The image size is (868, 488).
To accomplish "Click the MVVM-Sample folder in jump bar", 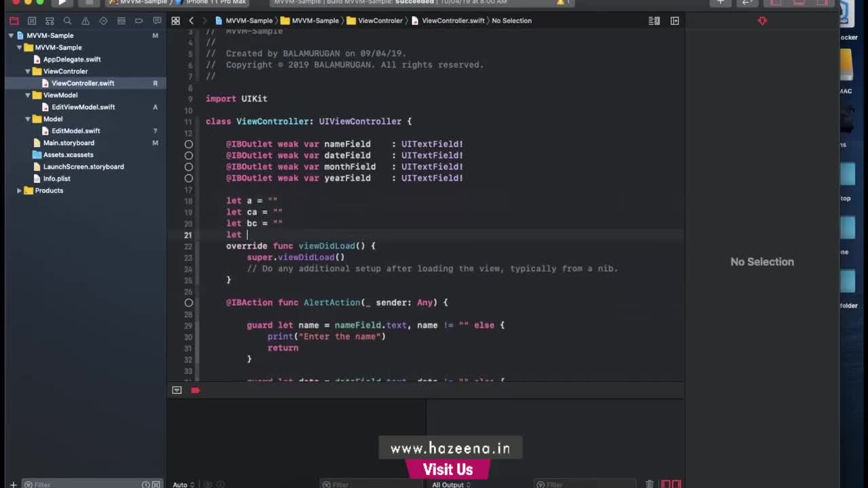I will click(310, 21).
